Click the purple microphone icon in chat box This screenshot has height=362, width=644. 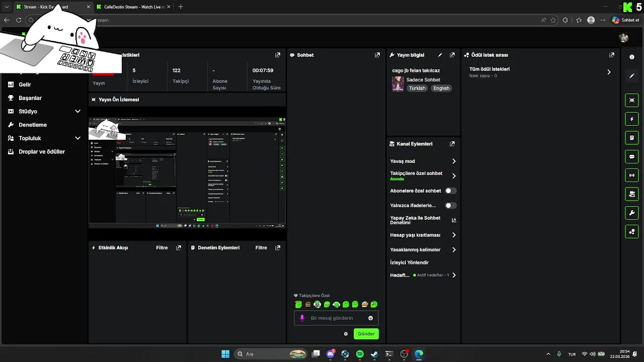[302, 318]
